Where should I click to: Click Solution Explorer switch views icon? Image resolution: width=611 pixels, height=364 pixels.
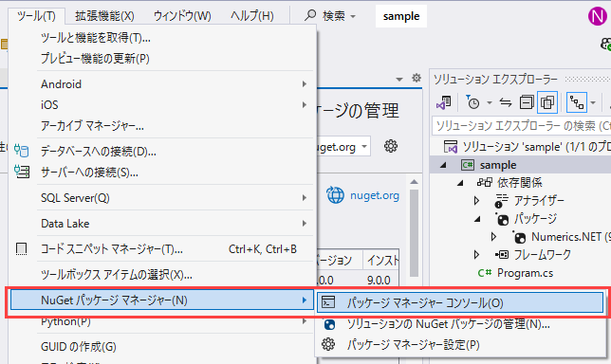(x=443, y=102)
